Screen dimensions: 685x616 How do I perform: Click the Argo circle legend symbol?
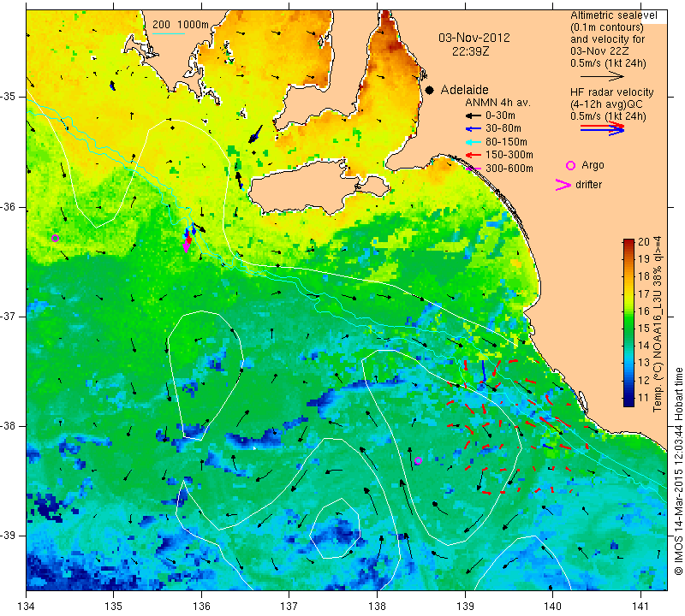570,165
